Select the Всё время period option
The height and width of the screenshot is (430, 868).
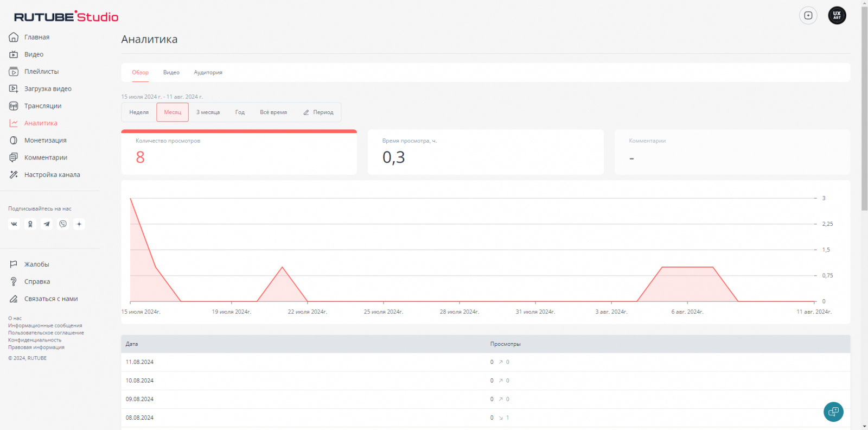point(273,112)
